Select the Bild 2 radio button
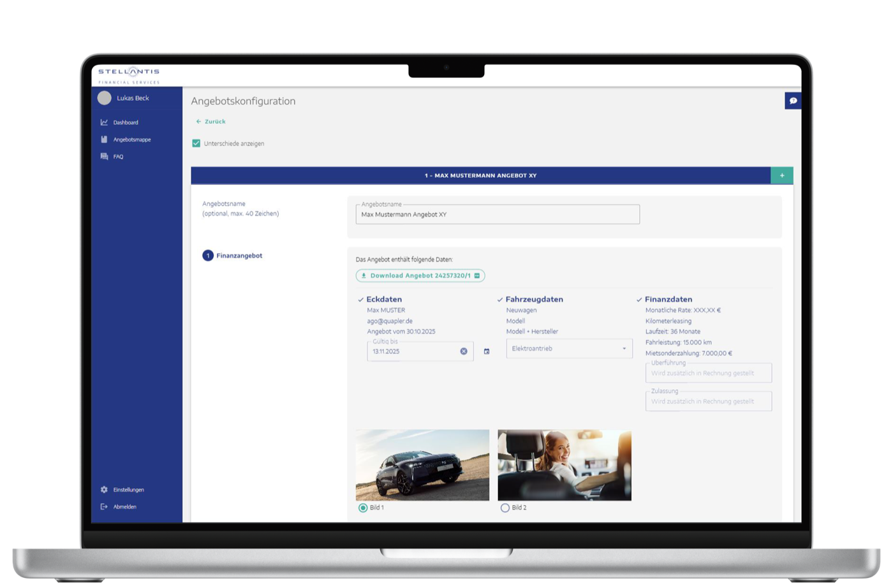Image resolution: width=893 pixels, height=588 pixels. (x=505, y=508)
